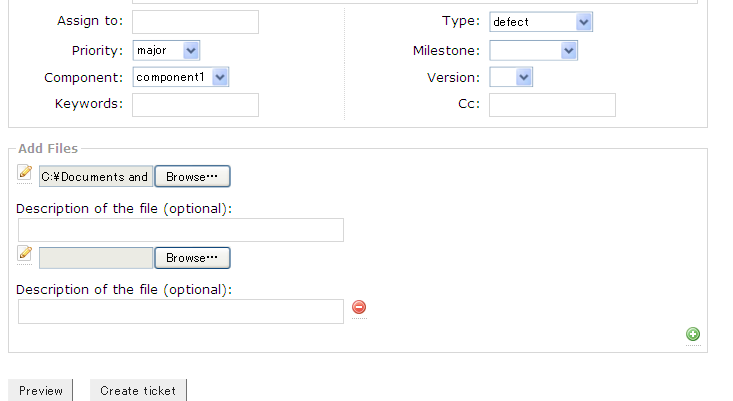This screenshot has height=401, width=733.
Task: Remove the second file with the red minus icon
Action: (x=360, y=308)
